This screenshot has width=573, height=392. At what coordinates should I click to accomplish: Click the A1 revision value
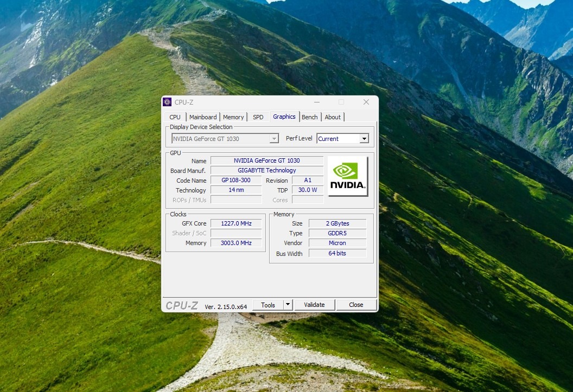pyautogui.click(x=308, y=181)
